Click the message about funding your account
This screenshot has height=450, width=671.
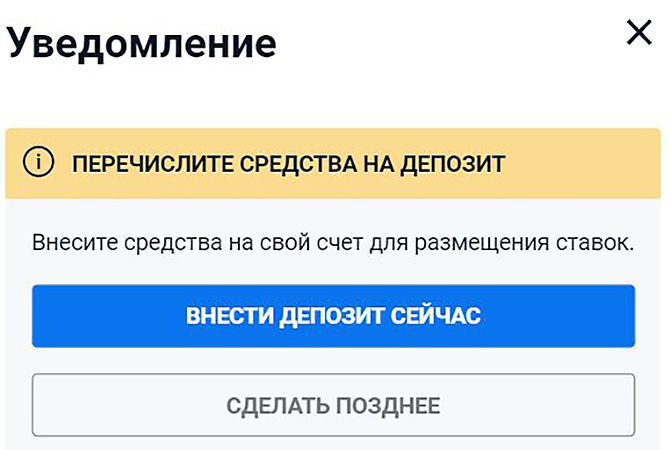coord(333,243)
